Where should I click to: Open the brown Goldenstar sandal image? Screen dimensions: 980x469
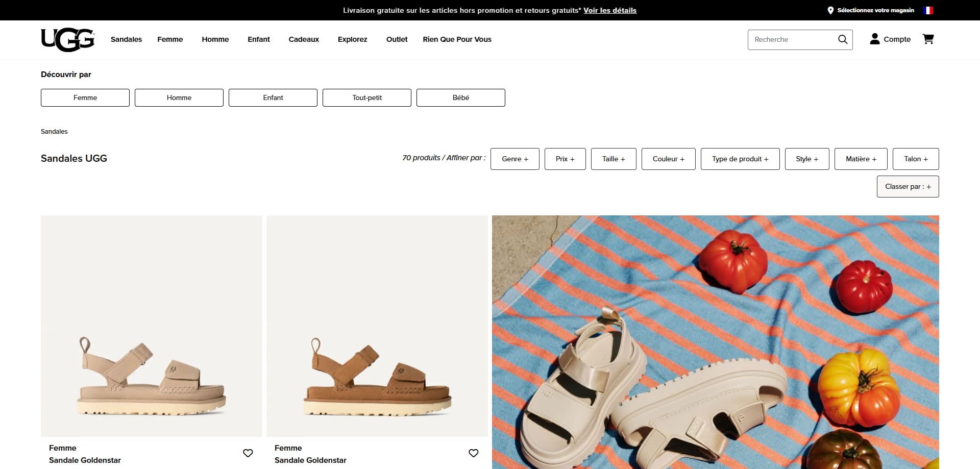coord(377,326)
